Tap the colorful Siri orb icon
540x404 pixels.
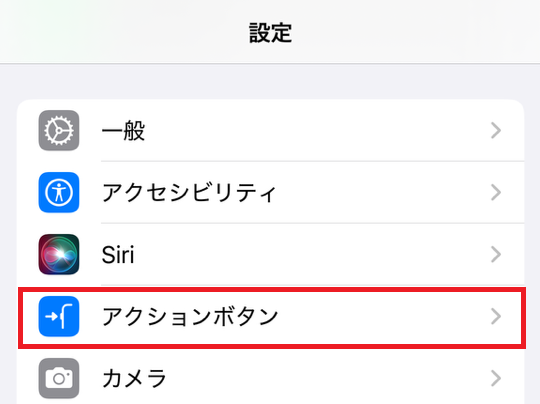coord(59,255)
